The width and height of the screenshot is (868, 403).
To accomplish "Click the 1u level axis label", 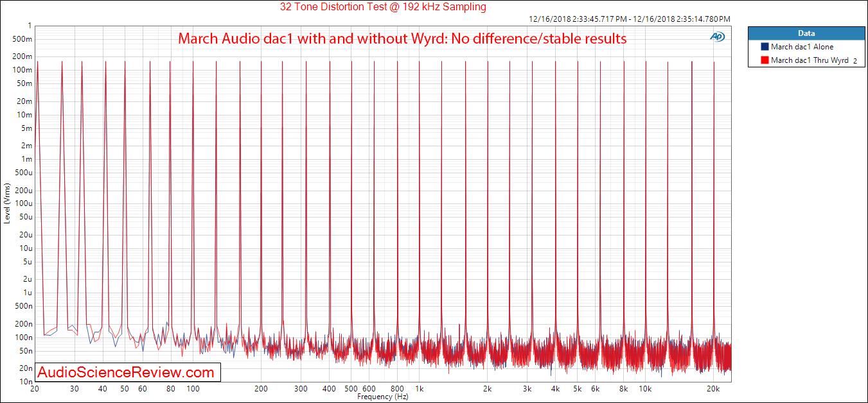I will (x=28, y=293).
